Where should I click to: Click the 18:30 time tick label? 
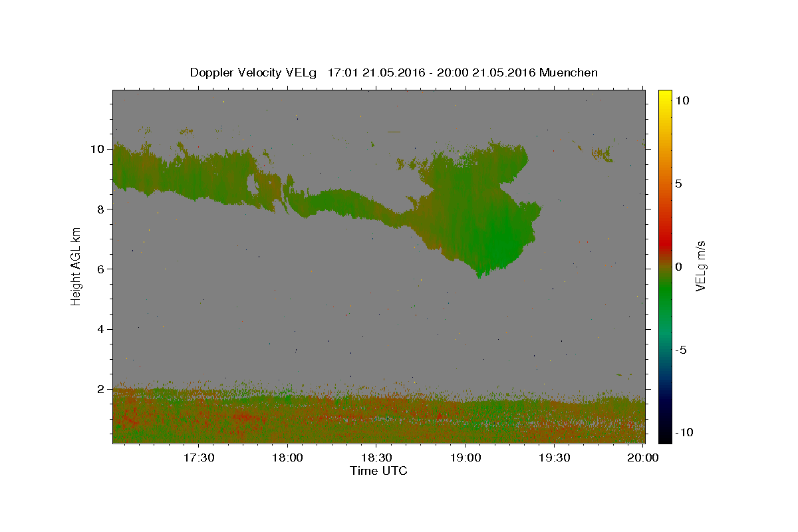click(376, 458)
